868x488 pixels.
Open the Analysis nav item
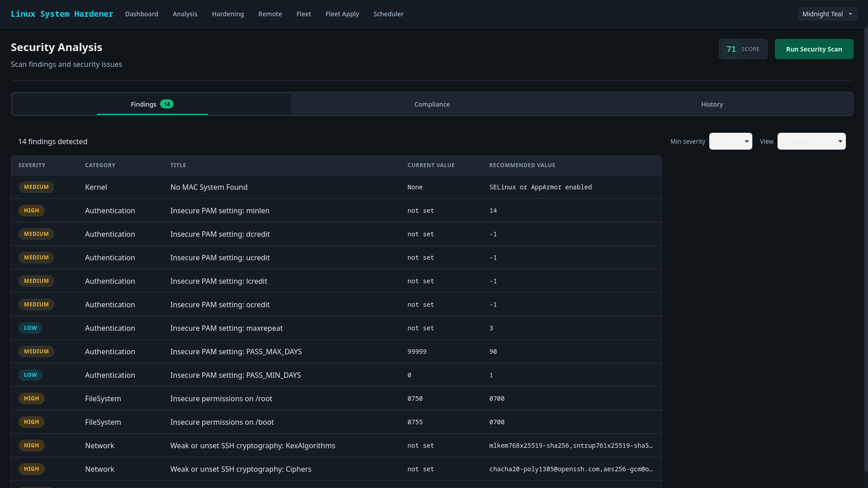185,14
